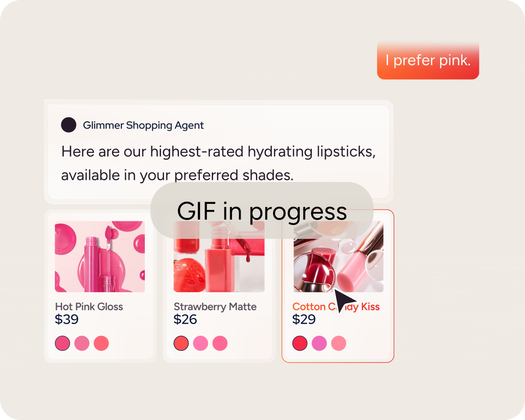525x420 pixels.
Task: Click the $29 price on Cotton Candy Kiss
Action: [304, 319]
